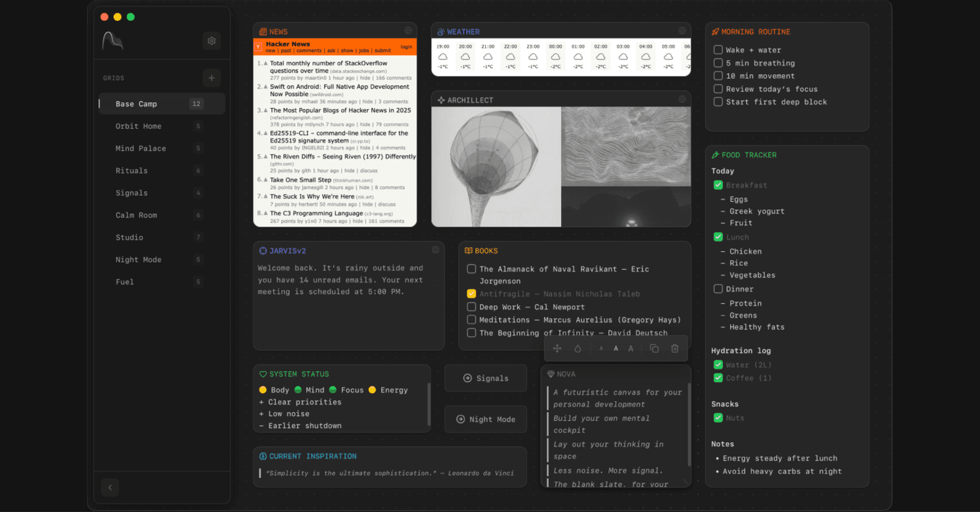This screenshot has width=980, height=512.
Task: Open the Orbit Home grid
Action: click(162, 126)
